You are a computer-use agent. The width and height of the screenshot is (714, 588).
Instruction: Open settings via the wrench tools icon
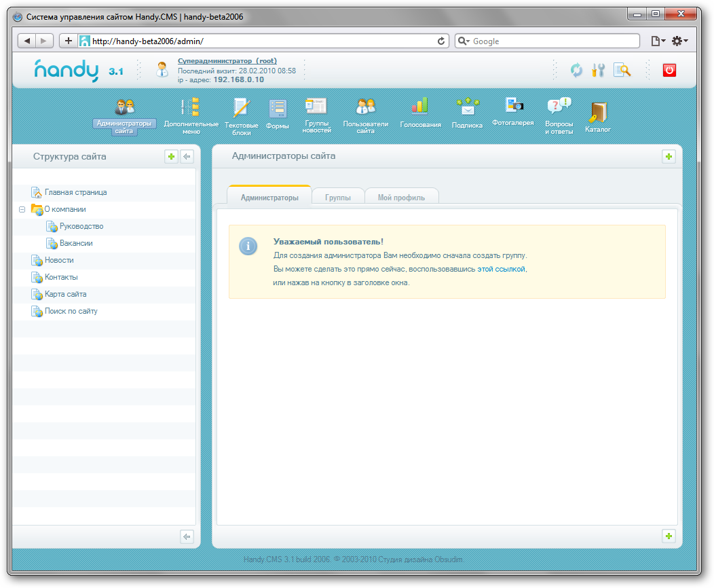click(598, 70)
